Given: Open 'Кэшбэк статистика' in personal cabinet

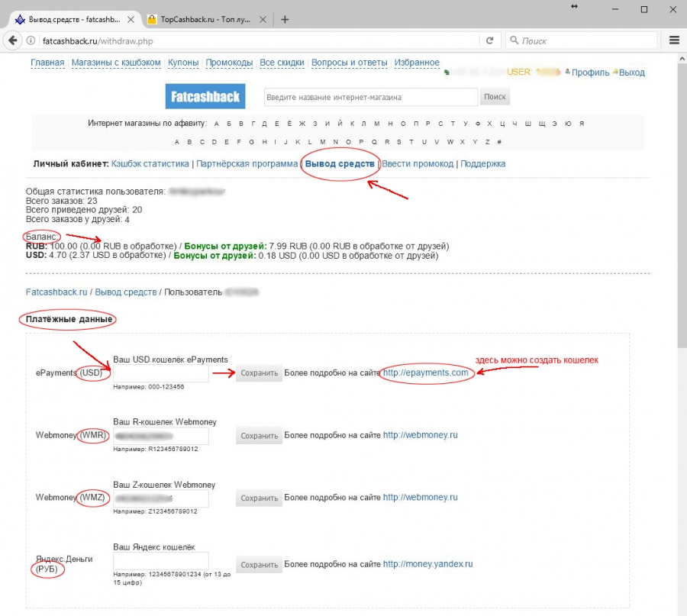Looking at the screenshot, I should tap(150, 164).
